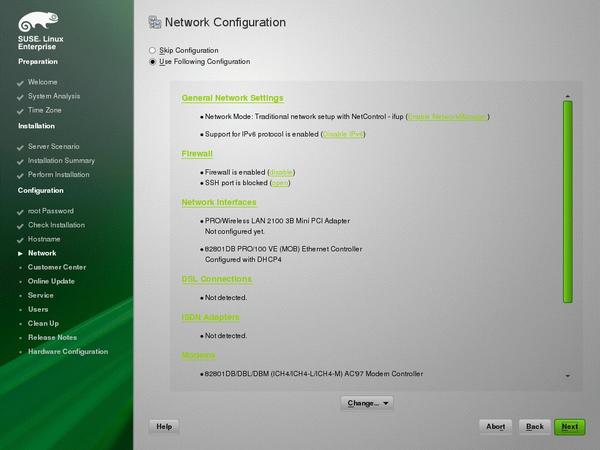Open the ISDN Adapters heading link
600x450 pixels.
(210, 317)
